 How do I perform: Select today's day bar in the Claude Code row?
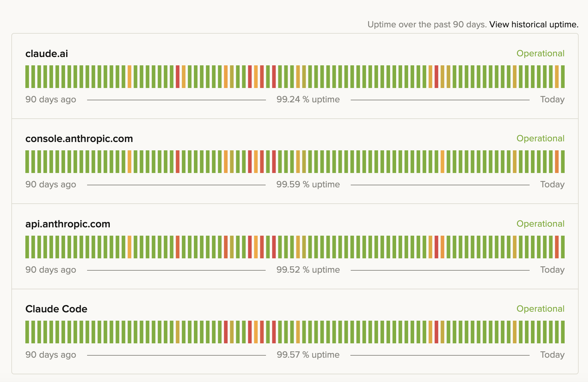[x=563, y=332]
